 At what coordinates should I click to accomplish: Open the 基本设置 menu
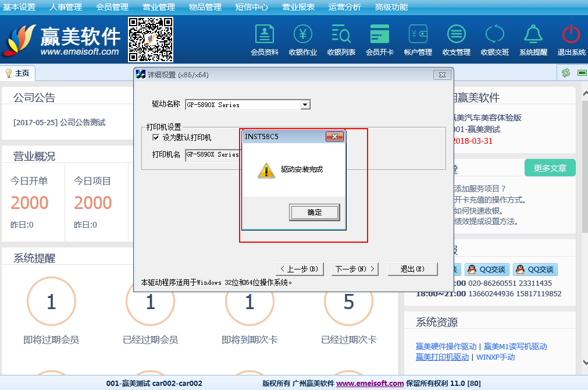pyautogui.click(x=19, y=7)
